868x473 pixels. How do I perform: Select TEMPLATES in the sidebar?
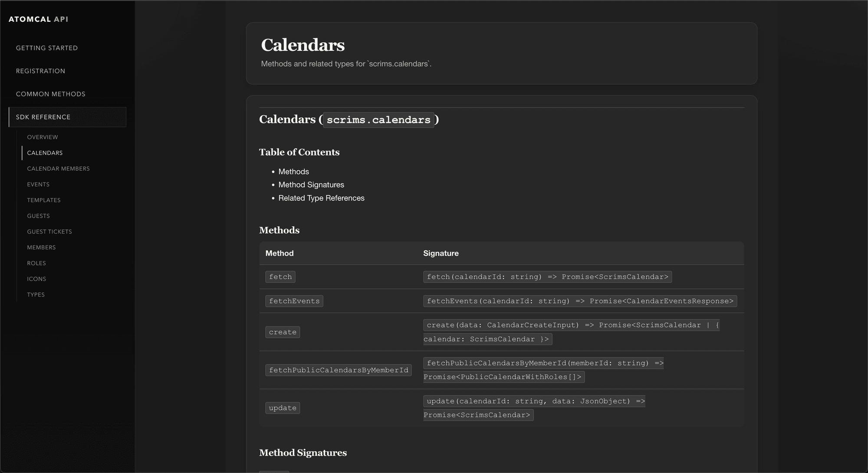[x=43, y=200]
